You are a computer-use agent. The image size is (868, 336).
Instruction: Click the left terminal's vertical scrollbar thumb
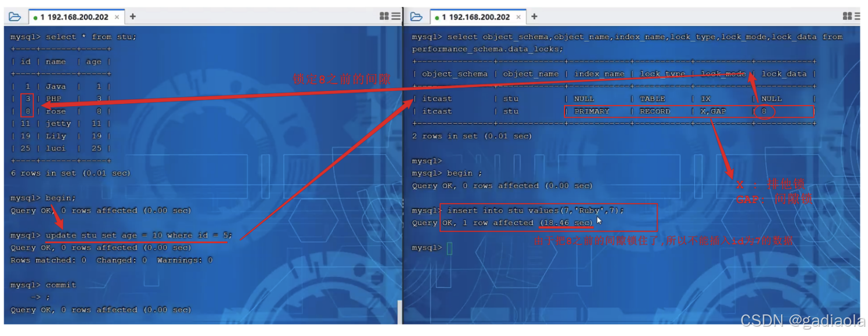click(x=399, y=311)
